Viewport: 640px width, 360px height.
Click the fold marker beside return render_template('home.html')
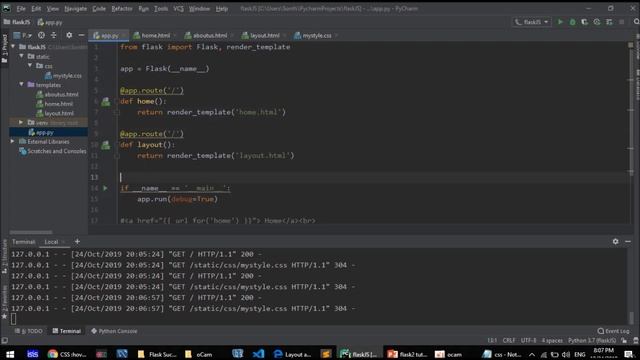tap(117, 112)
